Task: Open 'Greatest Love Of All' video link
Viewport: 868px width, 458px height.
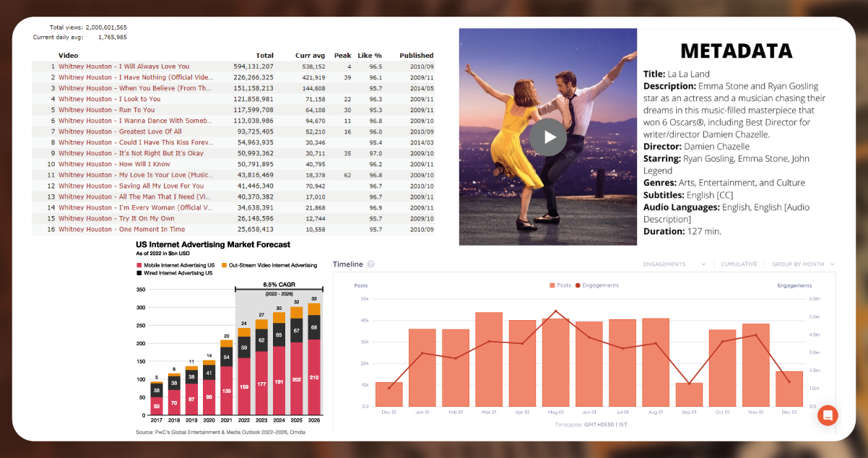Action: 120,131
